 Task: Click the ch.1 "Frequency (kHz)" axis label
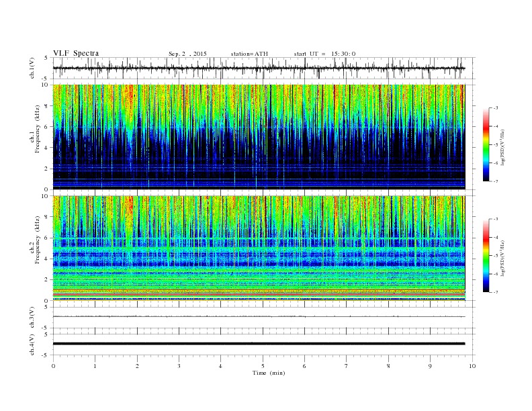point(38,130)
